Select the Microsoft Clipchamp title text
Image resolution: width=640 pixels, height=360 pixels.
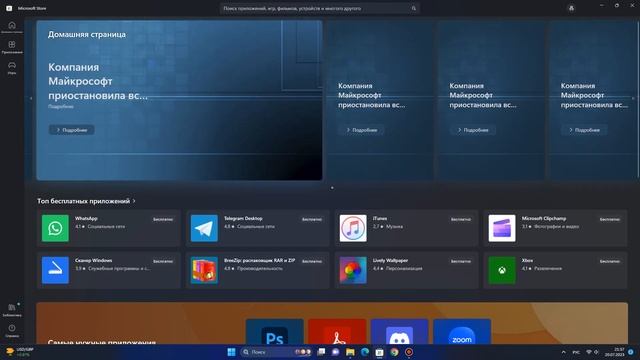click(x=544, y=218)
